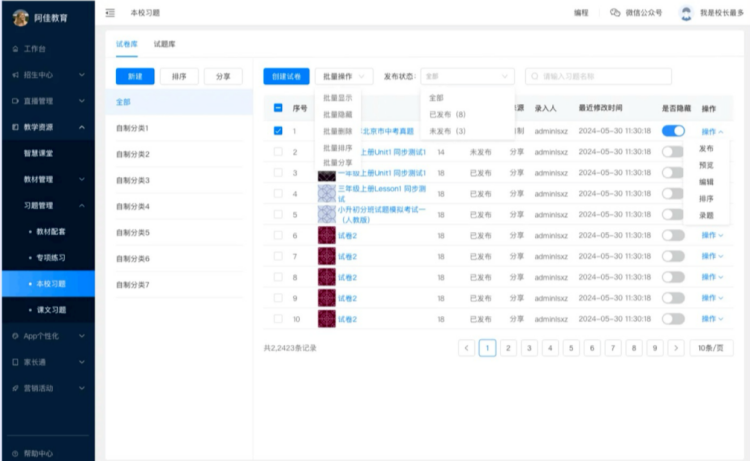Collapse the open 操作 menu of row 1

712,132
